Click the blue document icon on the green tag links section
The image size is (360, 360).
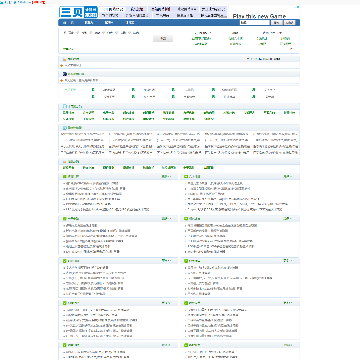(65, 106)
